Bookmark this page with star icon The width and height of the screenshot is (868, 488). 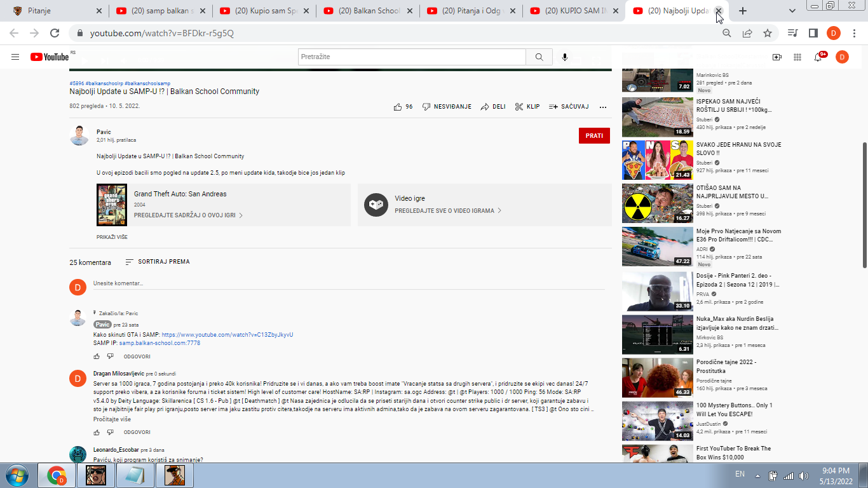[x=768, y=33]
